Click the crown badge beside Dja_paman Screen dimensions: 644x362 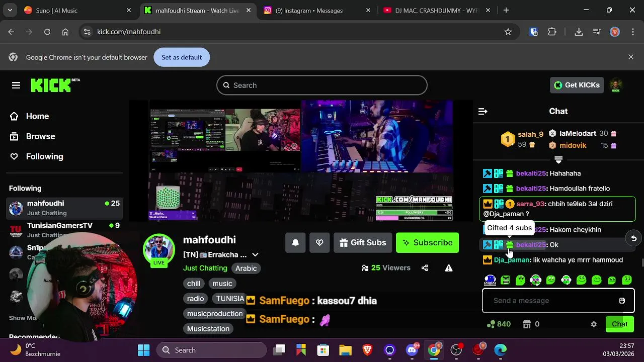point(487,260)
